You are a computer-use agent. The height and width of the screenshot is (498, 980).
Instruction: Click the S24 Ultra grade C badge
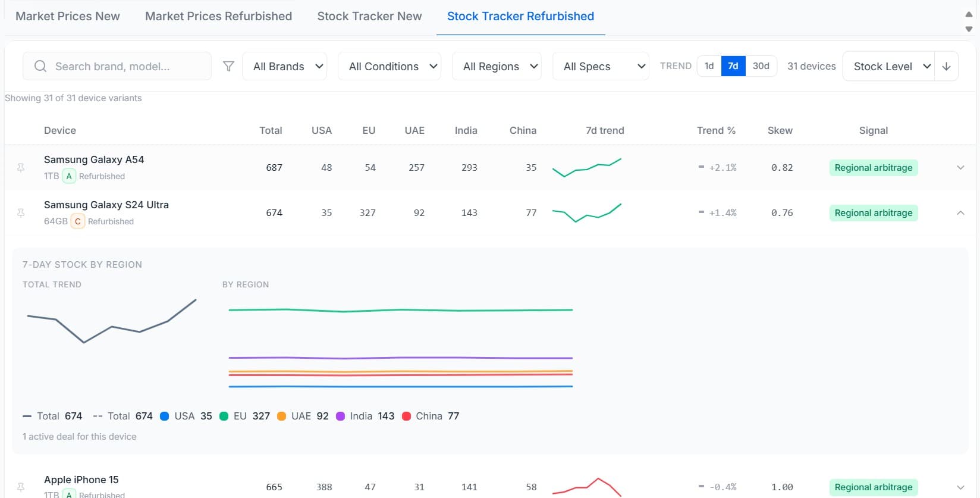click(77, 221)
